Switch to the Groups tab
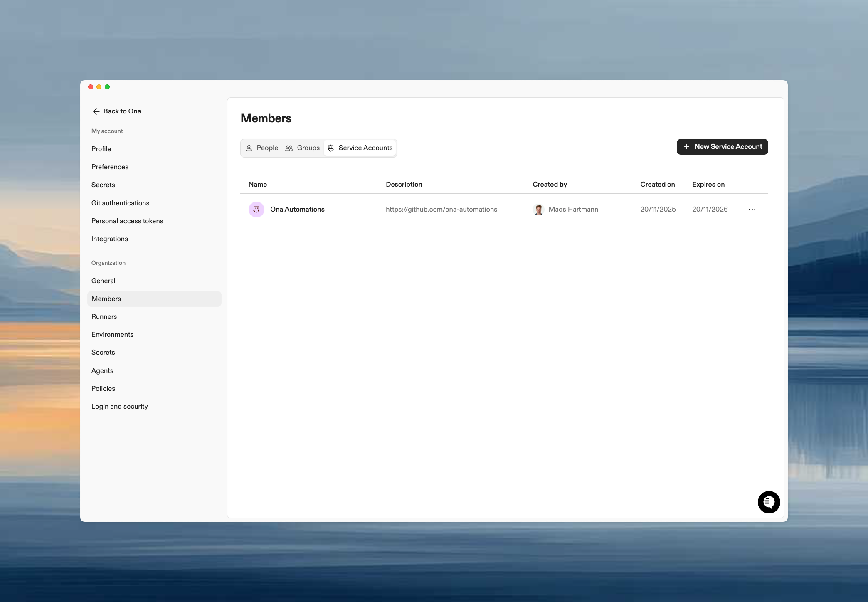 pyautogui.click(x=308, y=148)
